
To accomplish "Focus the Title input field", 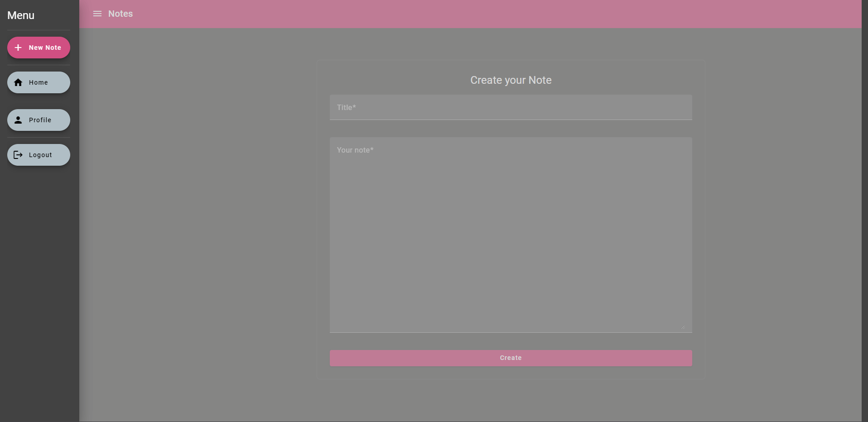I will point(511,107).
